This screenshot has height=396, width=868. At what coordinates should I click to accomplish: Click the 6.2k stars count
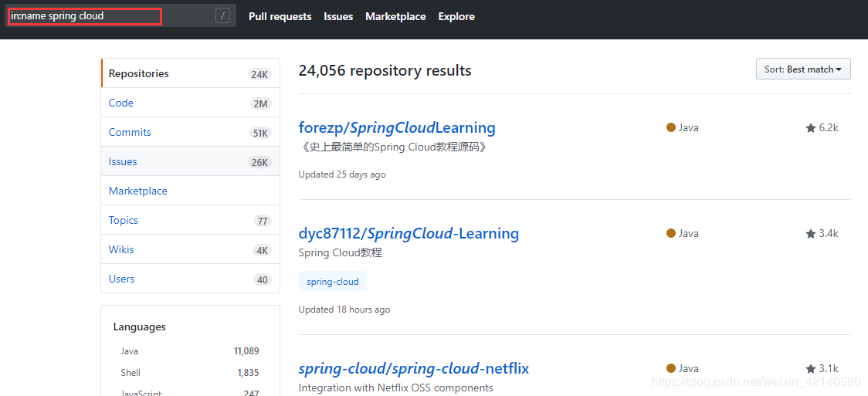coord(829,128)
